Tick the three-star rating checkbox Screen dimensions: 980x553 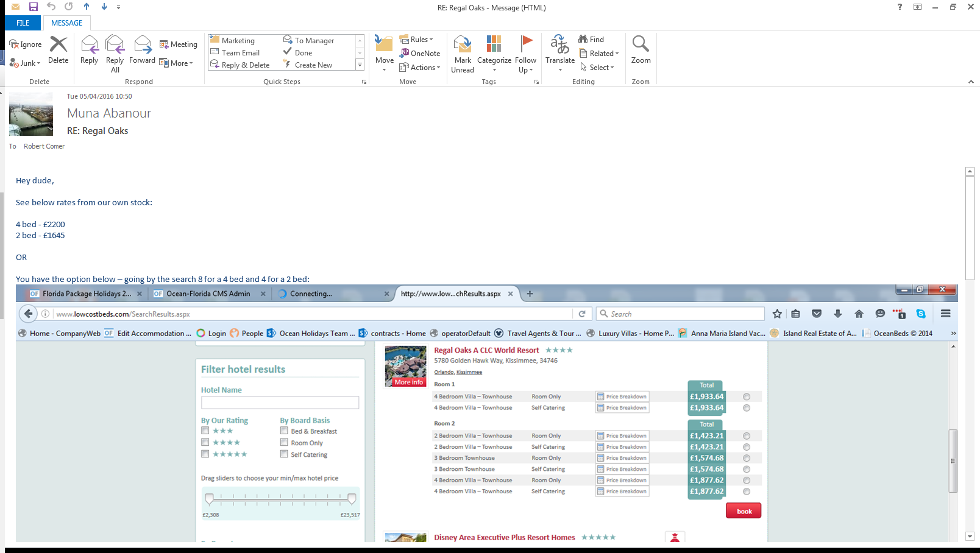[205, 431]
